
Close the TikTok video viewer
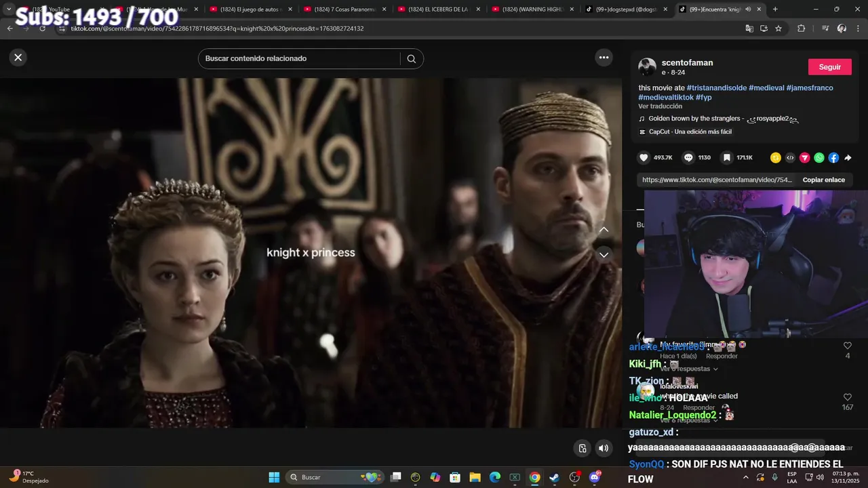pos(18,58)
